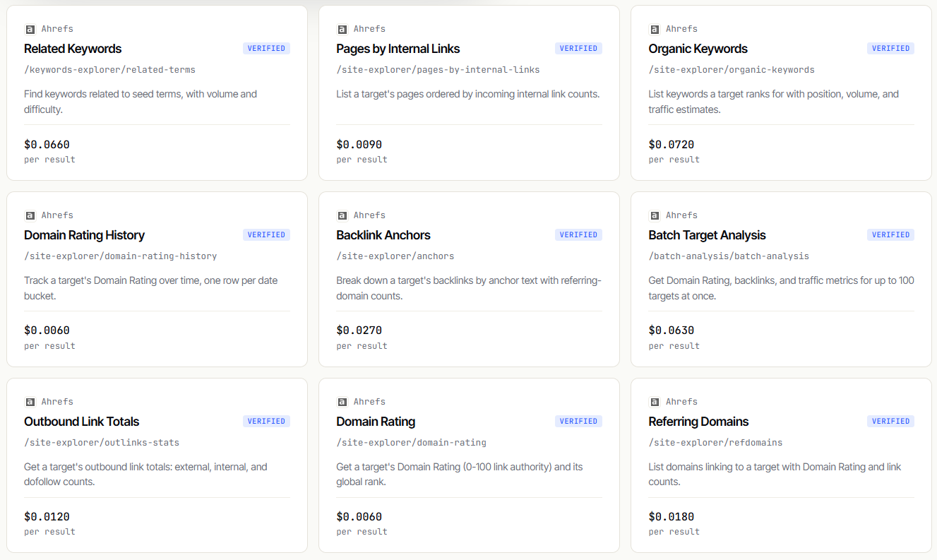The width and height of the screenshot is (937, 560).
Task: Click the Ahrefs logo icon on Domain Rating History card
Action: point(30,215)
